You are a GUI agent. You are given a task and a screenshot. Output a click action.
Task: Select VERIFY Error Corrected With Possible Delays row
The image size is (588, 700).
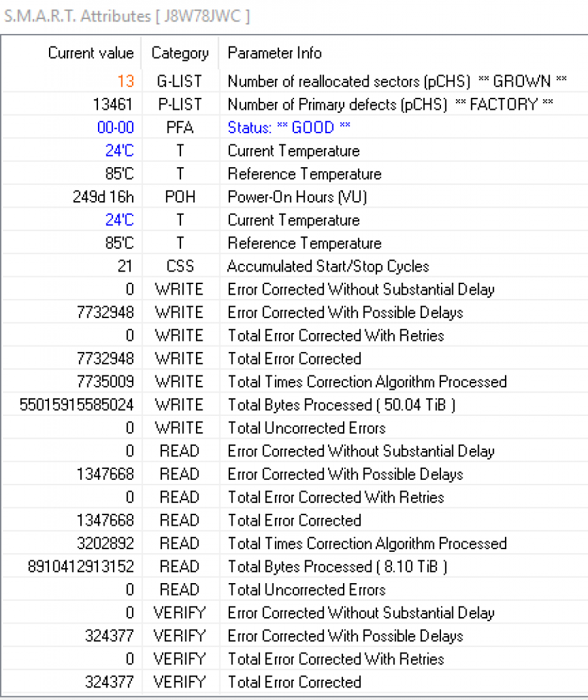click(345, 636)
